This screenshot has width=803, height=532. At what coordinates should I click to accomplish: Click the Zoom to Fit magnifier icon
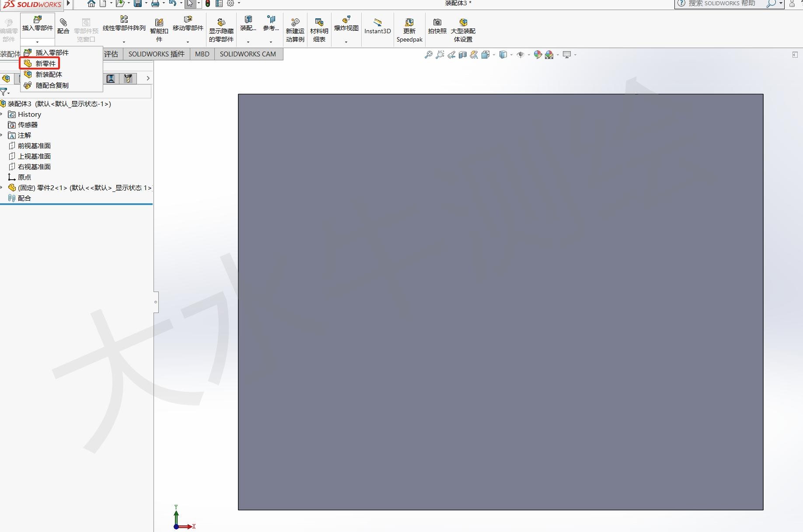coord(429,55)
